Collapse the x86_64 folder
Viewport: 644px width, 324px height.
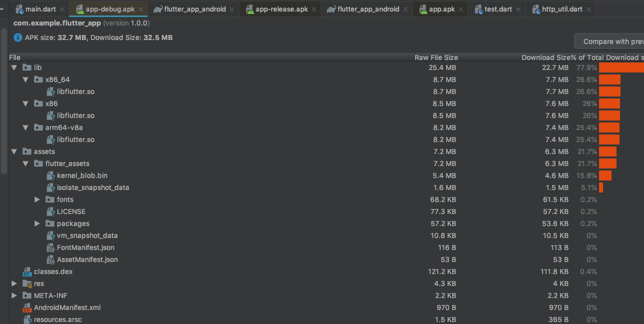[x=25, y=79]
